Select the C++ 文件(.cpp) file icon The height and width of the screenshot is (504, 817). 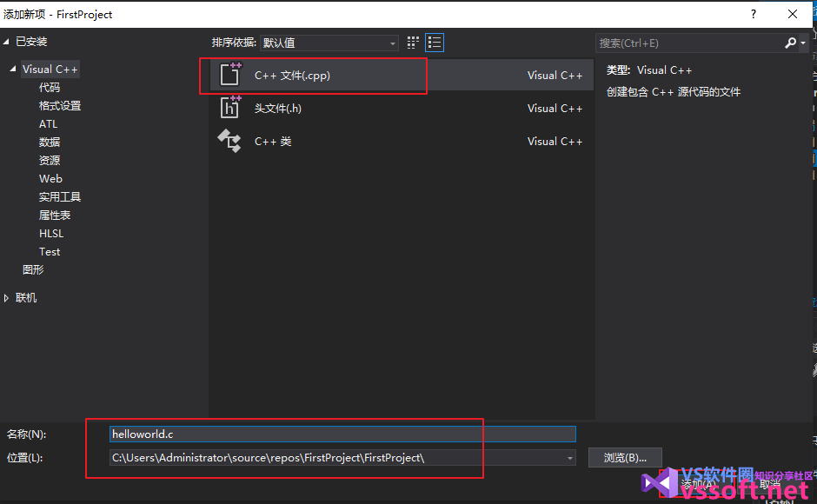pos(230,74)
